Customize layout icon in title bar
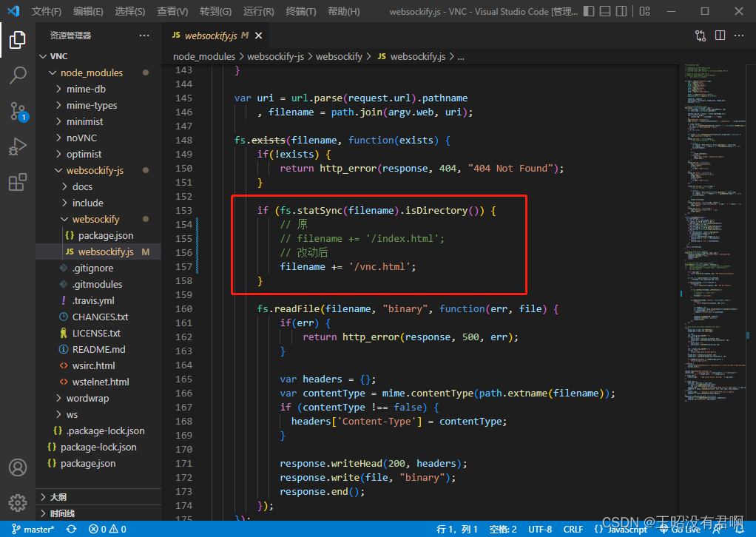This screenshot has height=537, width=756. point(644,11)
